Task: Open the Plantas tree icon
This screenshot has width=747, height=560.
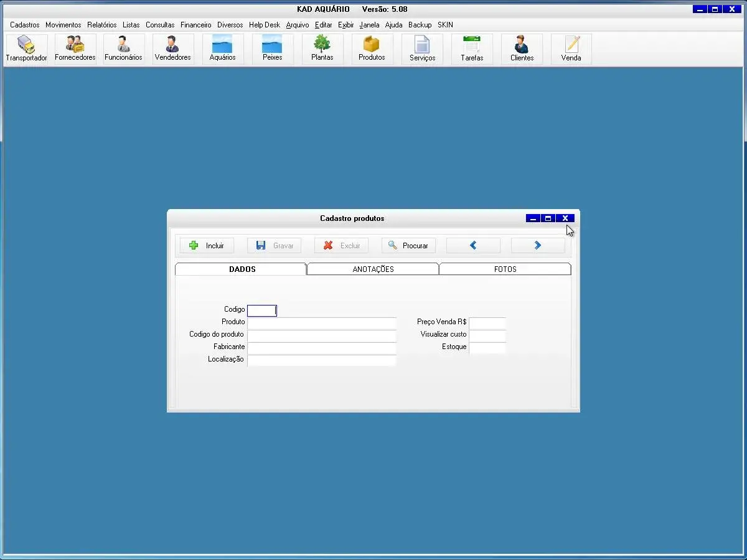Action: [322, 49]
